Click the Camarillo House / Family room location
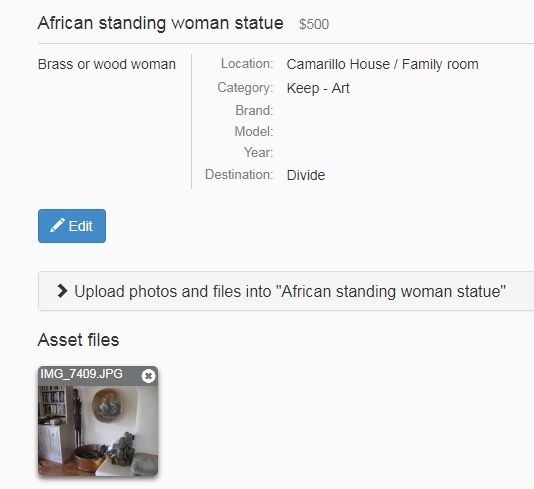Screen dimensions: 534x489 tap(382, 64)
